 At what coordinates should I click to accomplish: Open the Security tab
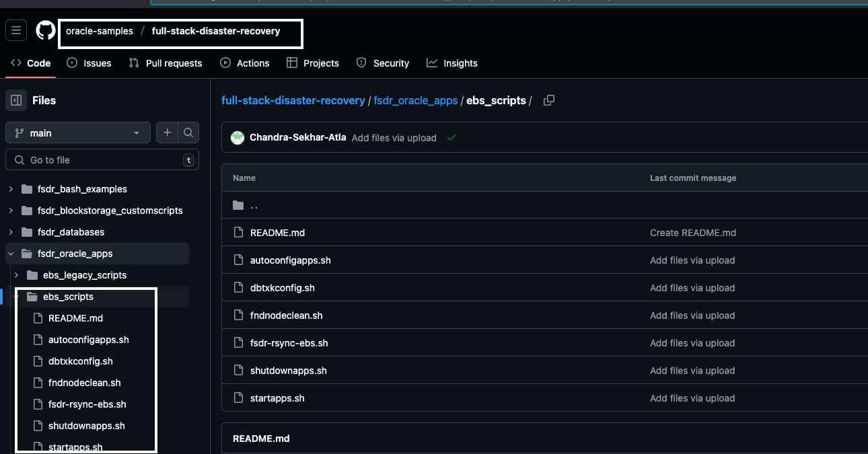tap(383, 63)
